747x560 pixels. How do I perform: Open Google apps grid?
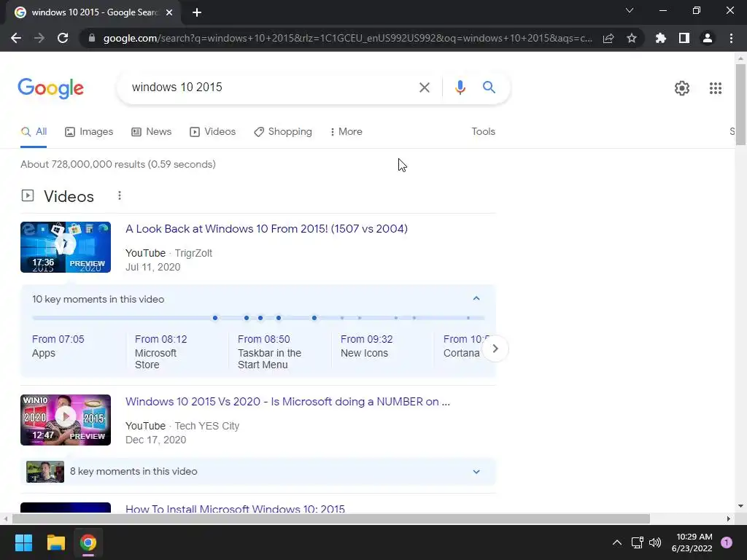pos(715,88)
